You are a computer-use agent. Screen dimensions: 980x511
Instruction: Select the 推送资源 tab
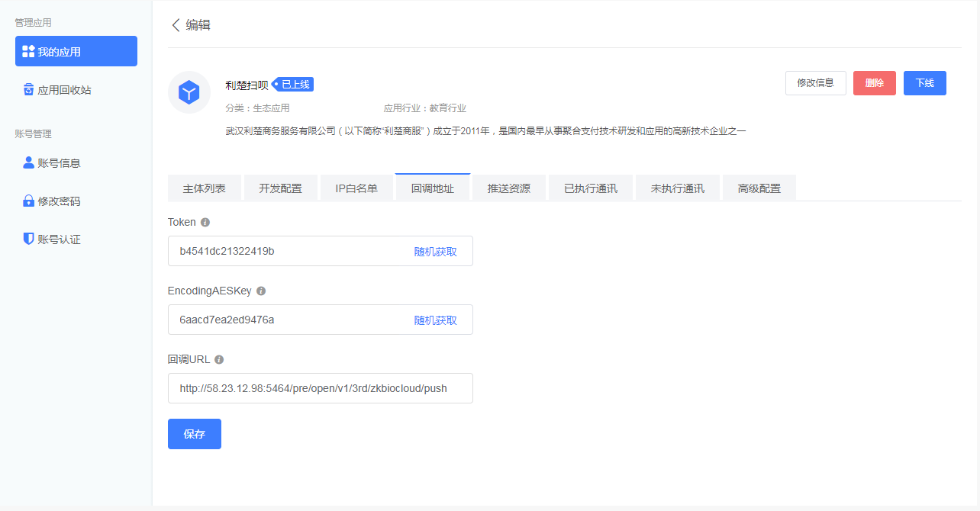click(x=509, y=187)
